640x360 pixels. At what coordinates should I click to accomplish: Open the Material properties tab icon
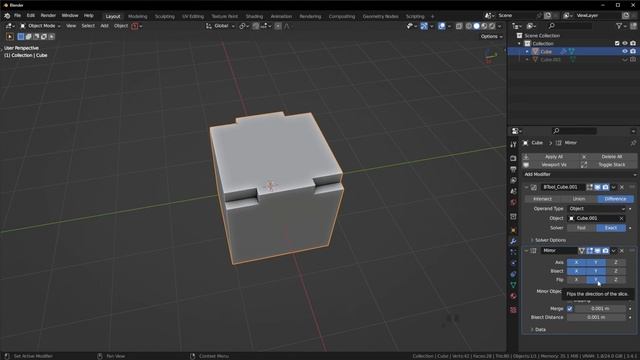point(513,296)
